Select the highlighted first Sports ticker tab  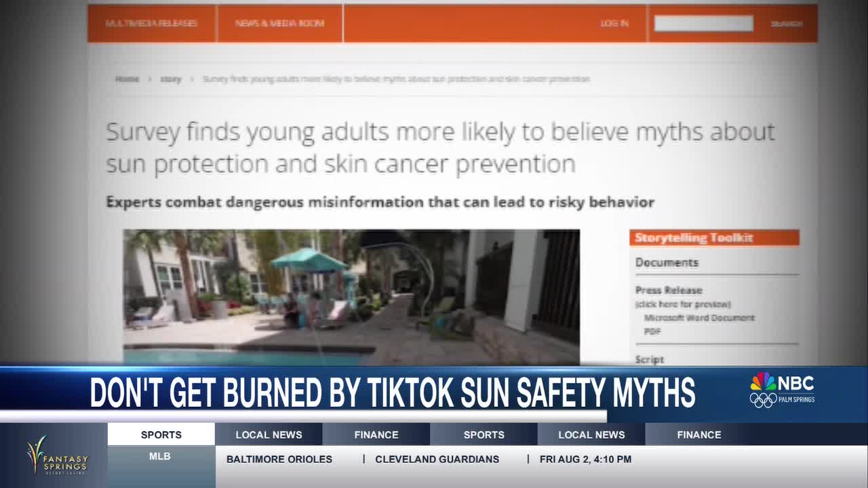(x=161, y=434)
